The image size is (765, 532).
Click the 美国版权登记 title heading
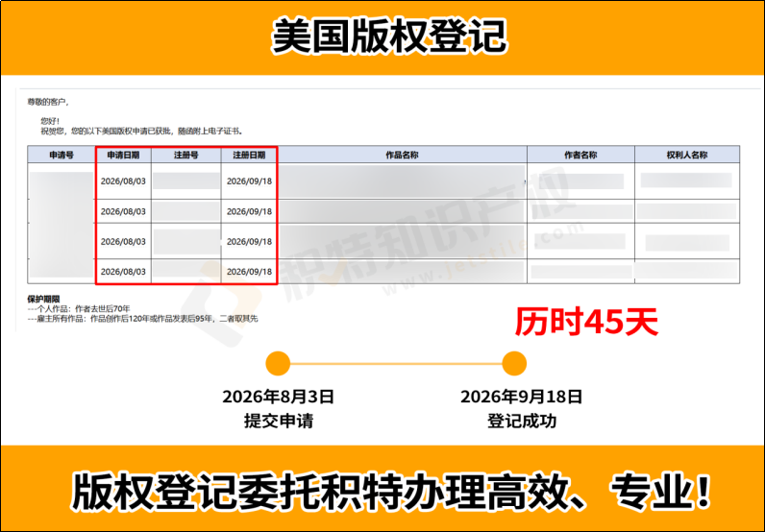tap(389, 36)
